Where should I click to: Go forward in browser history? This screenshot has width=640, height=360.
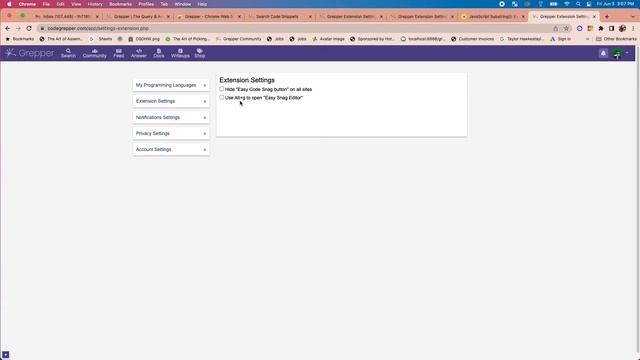tap(18, 29)
